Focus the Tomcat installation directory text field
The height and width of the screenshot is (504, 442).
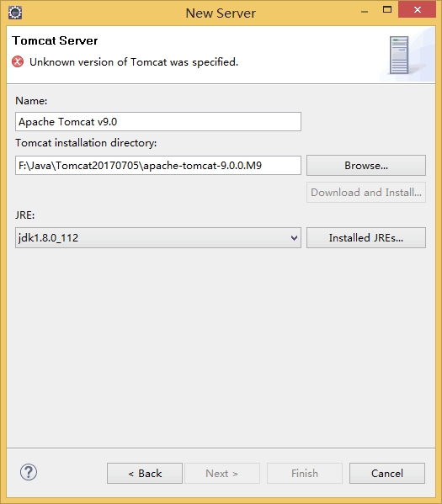tap(158, 165)
